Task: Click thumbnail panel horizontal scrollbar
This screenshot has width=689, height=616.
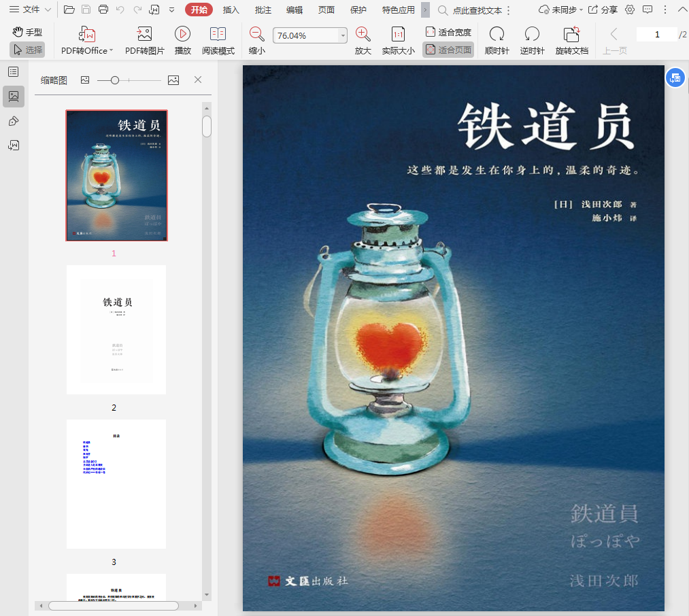Action: pos(114,606)
